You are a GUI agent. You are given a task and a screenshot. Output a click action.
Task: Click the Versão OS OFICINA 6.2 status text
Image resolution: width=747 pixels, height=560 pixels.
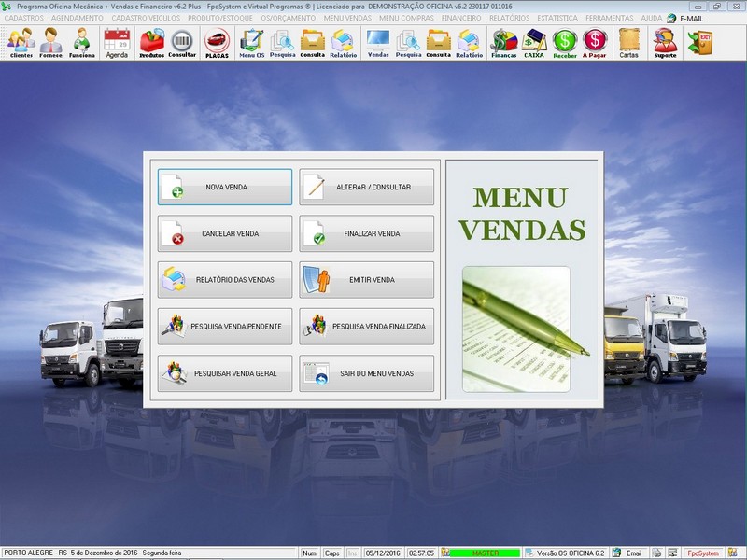571,553
